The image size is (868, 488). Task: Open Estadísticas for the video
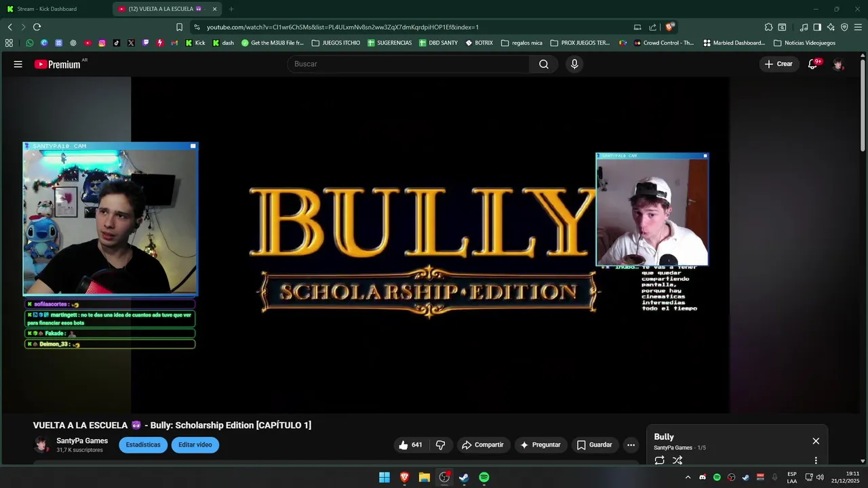143,445
